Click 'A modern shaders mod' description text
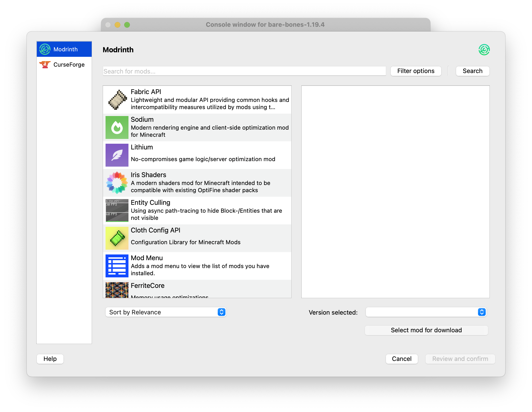Viewport: 532px width, 412px height. [x=201, y=187]
